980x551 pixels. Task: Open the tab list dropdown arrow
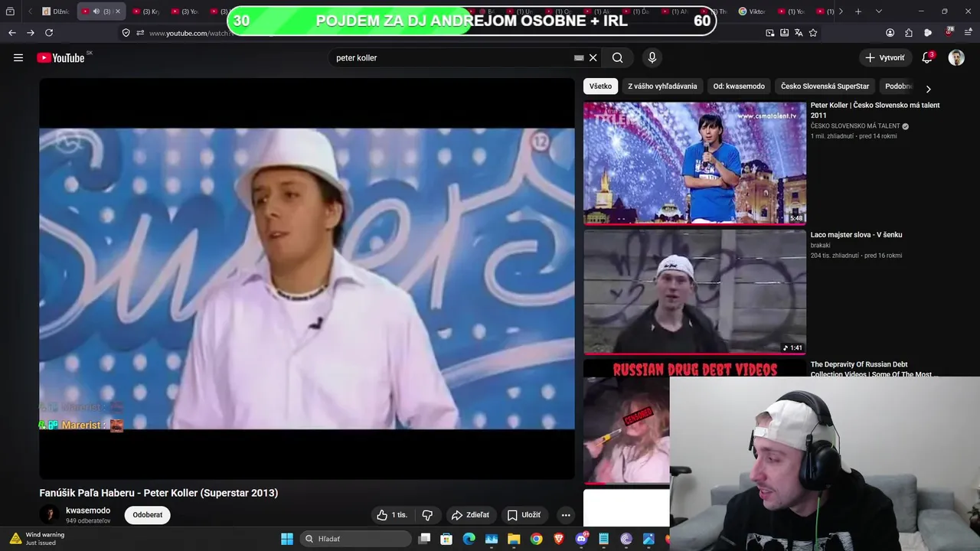tap(878, 11)
